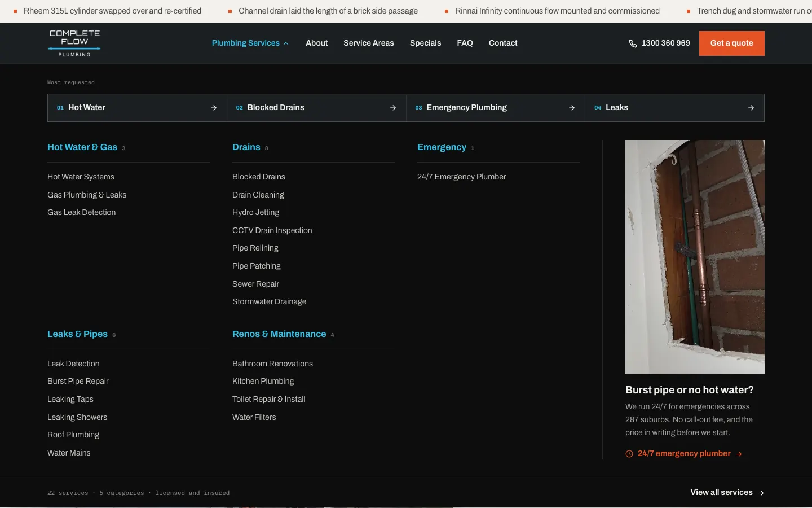Viewport: 812px width, 508px height.
Task: Open the Contact page link
Action: coord(503,43)
